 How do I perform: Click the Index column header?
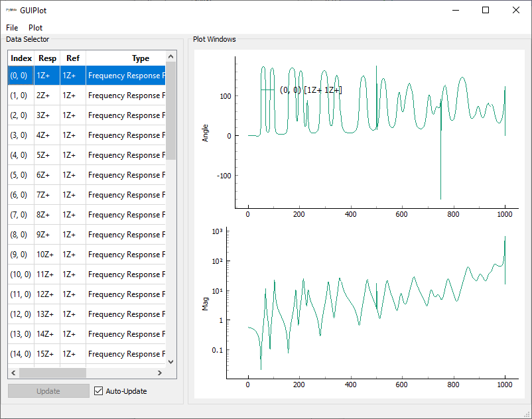click(21, 58)
